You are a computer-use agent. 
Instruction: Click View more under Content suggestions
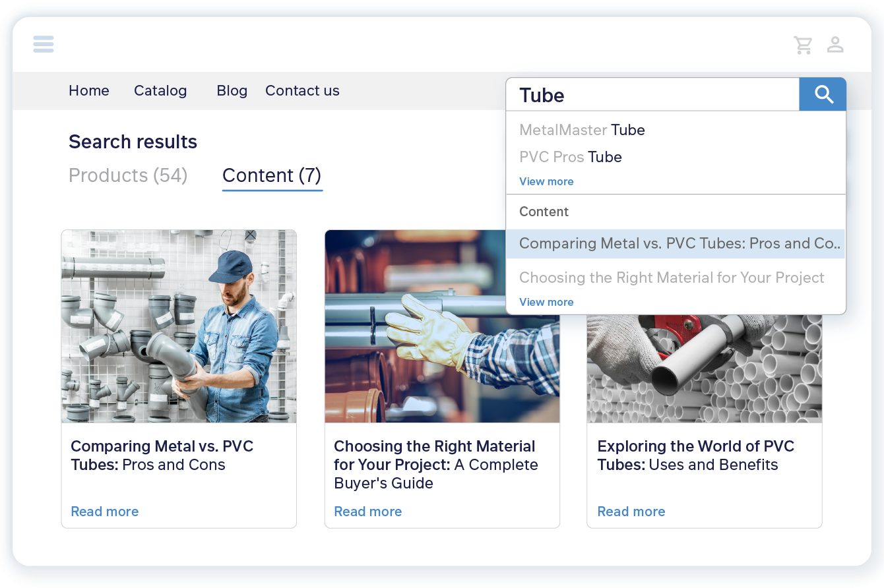click(x=546, y=302)
